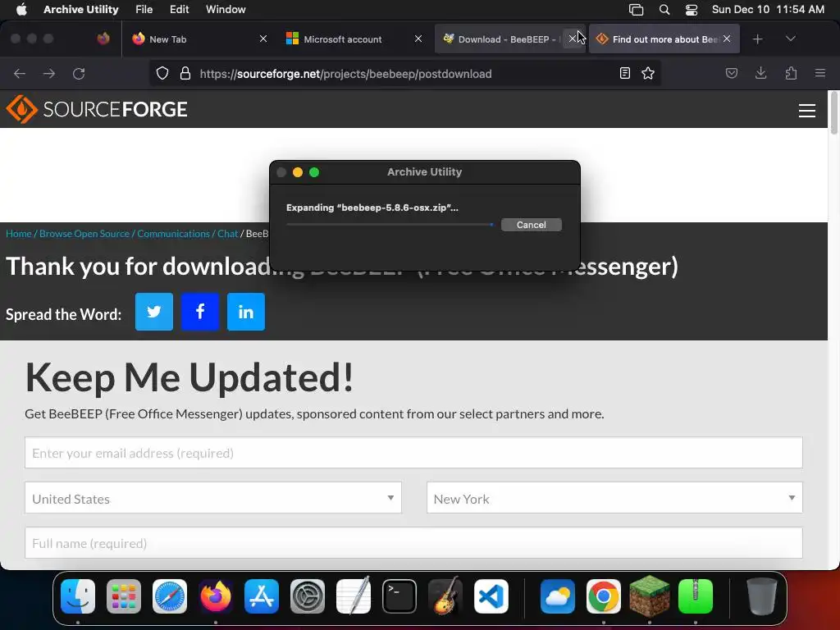
Task: Open Minecraft from the Dock
Action: [x=650, y=596]
